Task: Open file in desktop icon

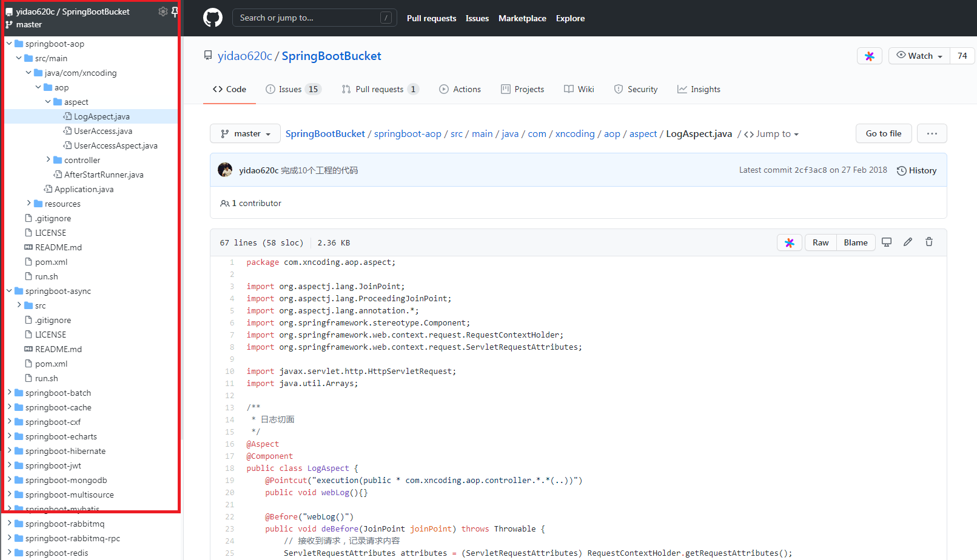Action: (x=886, y=242)
